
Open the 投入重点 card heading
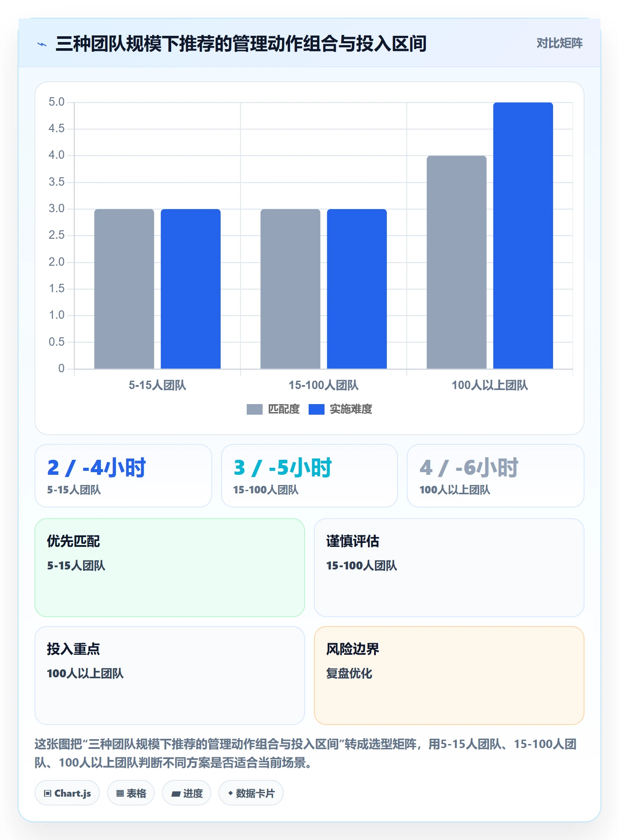point(73,649)
